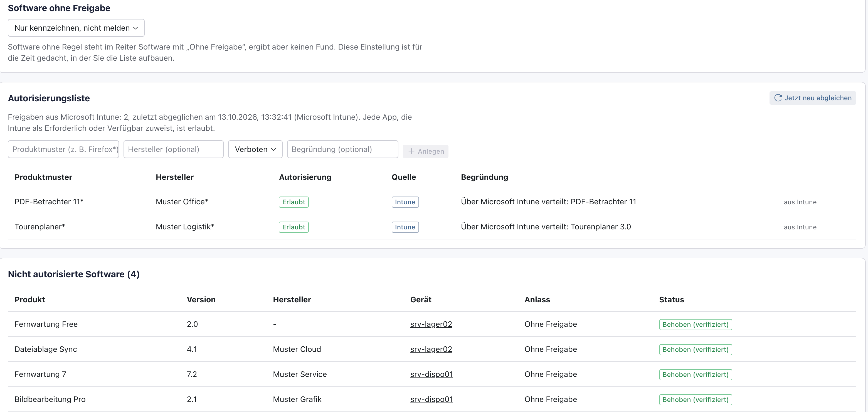Viewport: 868px width, 412px height.
Task: Click the 'Intune' badge in the Tourenplaner* row
Action: [x=405, y=227]
